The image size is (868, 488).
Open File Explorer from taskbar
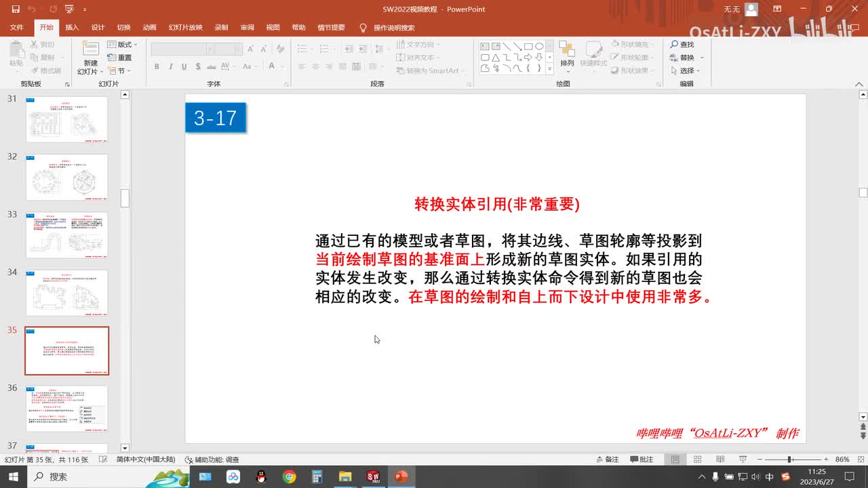pos(345,477)
